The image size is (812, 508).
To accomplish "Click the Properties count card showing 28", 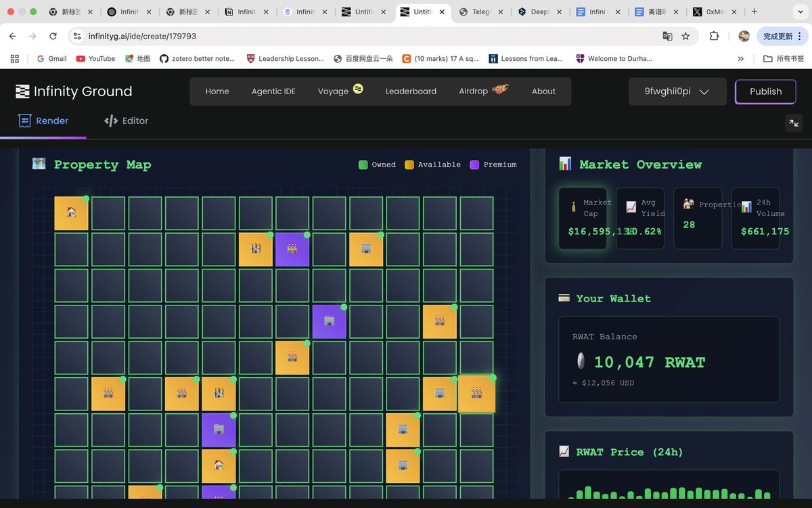I will click(698, 218).
